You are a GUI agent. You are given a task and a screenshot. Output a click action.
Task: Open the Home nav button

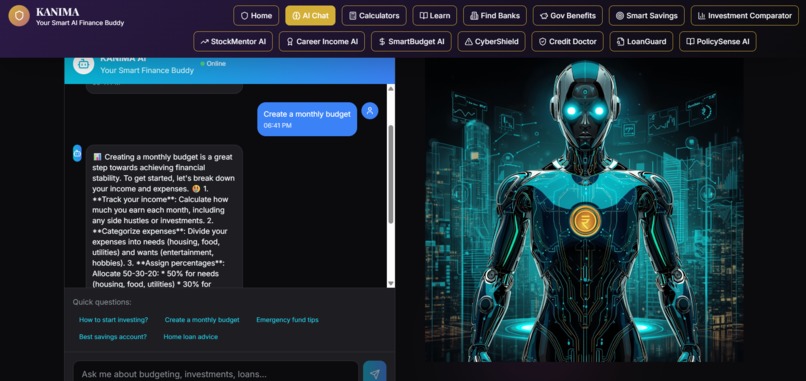coord(256,15)
